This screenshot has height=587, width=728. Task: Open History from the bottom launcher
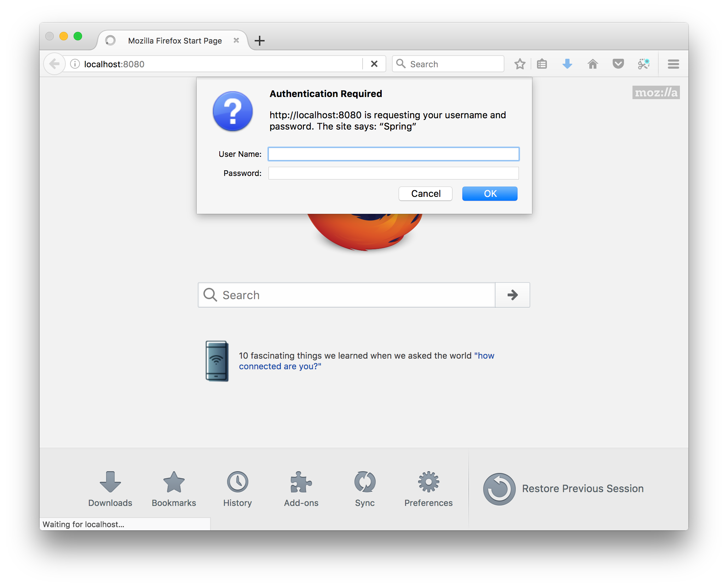click(x=237, y=489)
